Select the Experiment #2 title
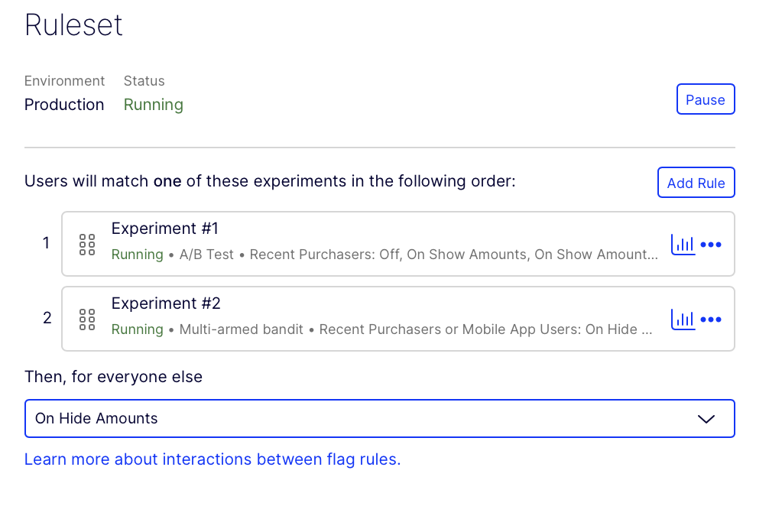Screen dimensions: 769x532 (x=166, y=303)
